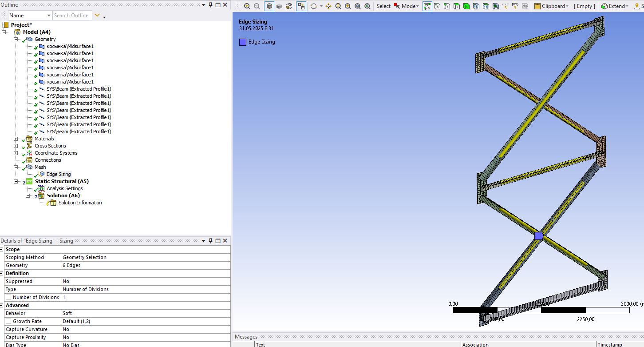The height and width of the screenshot is (347, 644).
Task: Collapse the Geometry tree branch
Action: [x=16, y=39]
